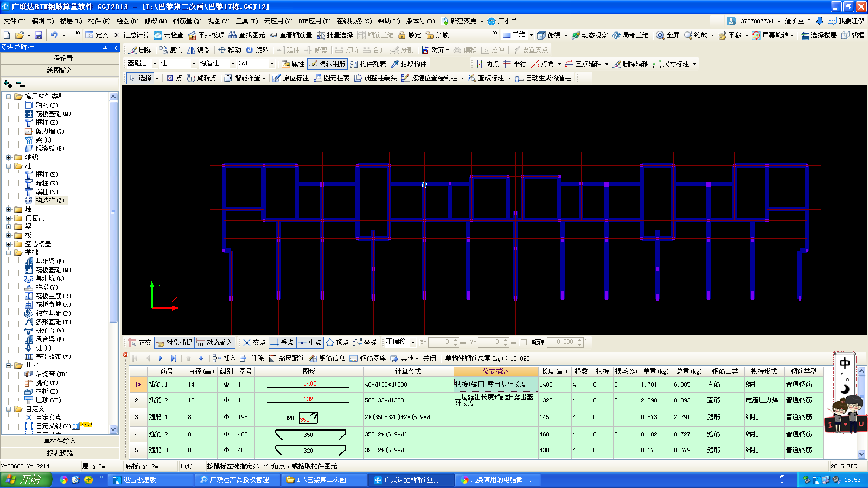The height and width of the screenshot is (488, 868).
Task: Open the 钢筋量(Q) menu
Action: point(187,21)
